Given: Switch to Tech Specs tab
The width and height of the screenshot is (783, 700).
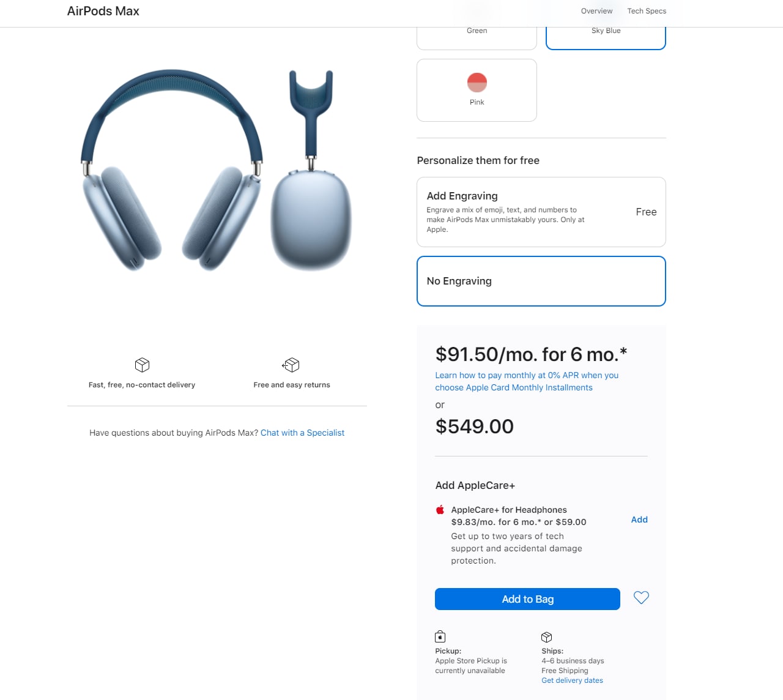Looking at the screenshot, I should (x=647, y=11).
